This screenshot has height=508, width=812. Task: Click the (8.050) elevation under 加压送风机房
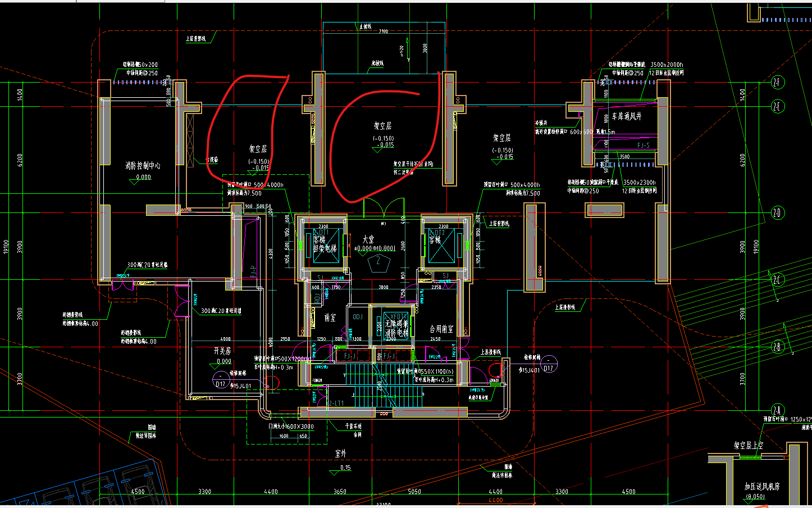pos(755,497)
